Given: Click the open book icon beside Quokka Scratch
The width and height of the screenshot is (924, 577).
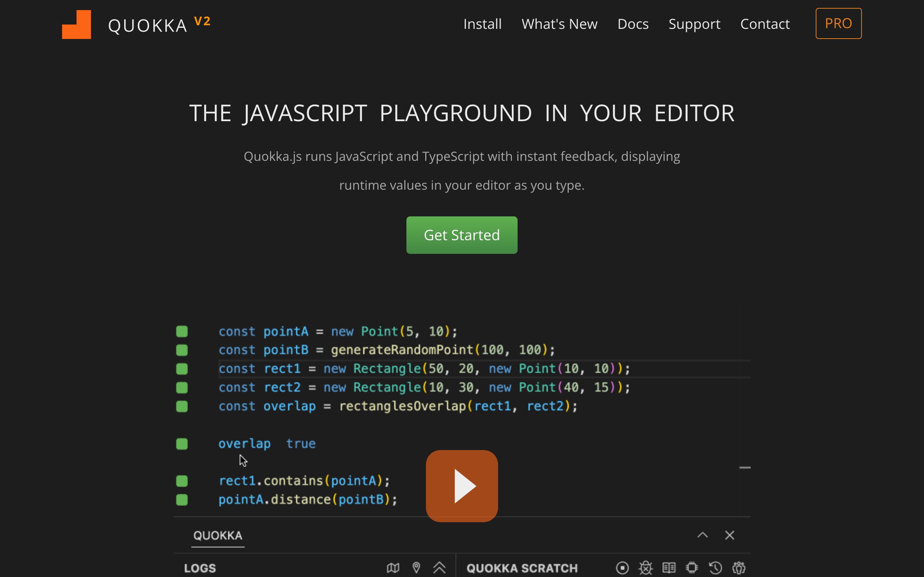Looking at the screenshot, I should pos(669,568).
